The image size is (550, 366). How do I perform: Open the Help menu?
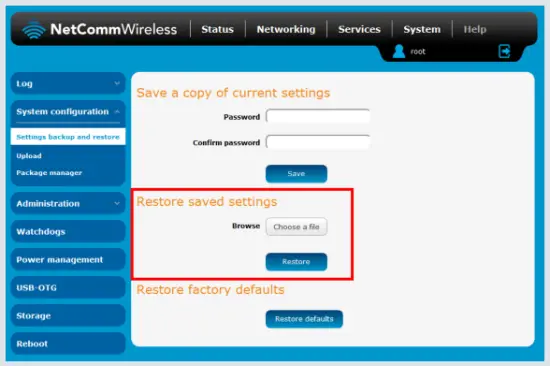475,29
